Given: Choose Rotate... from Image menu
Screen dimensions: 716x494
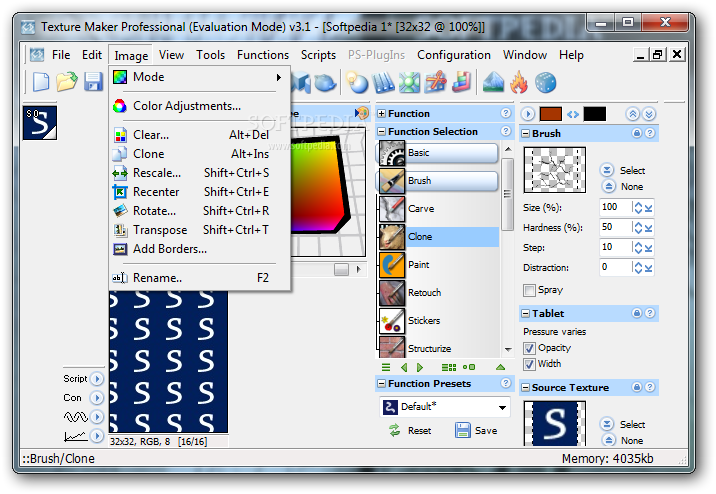Looking at the screenshot, I should (x=200, y=211).
